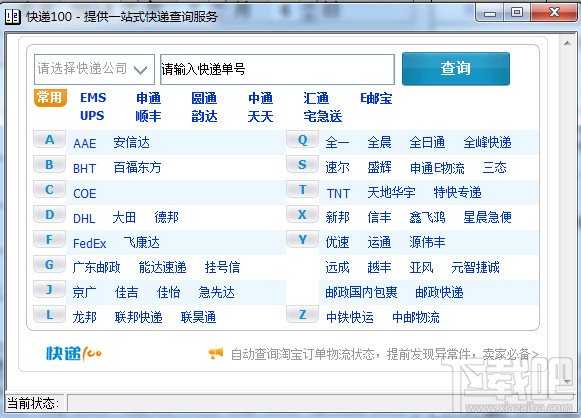Click the letter F index button

click(x=49, y=240)
